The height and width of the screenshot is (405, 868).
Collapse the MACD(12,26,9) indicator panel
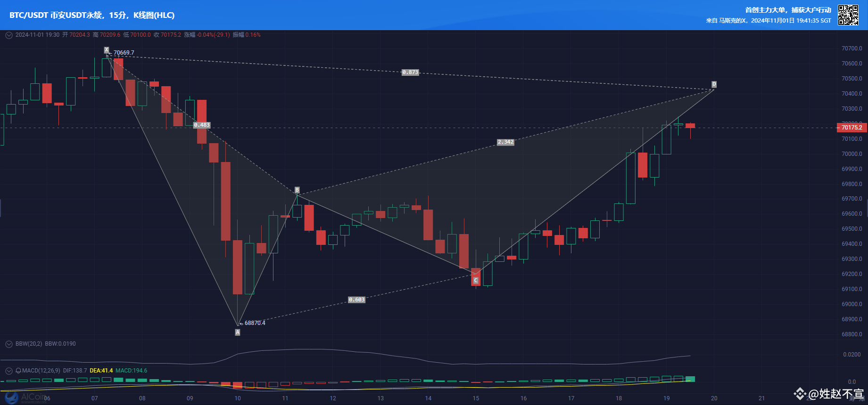(x=8, y=371)
